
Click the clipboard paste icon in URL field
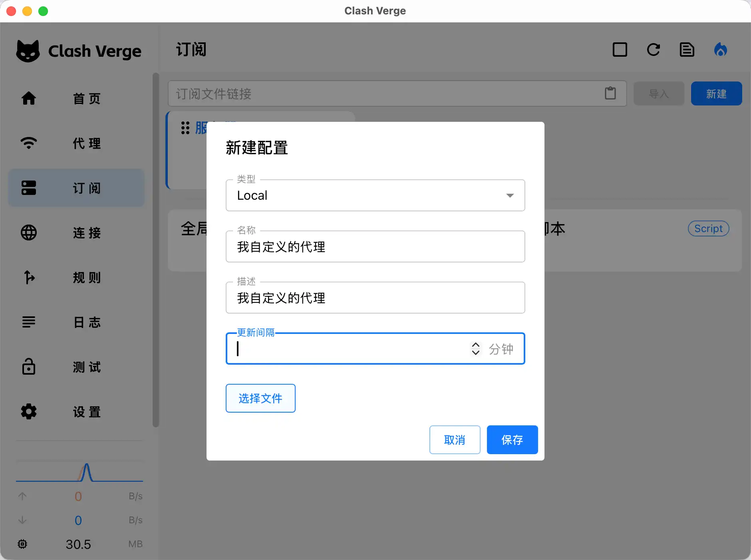tap(610, 93)
